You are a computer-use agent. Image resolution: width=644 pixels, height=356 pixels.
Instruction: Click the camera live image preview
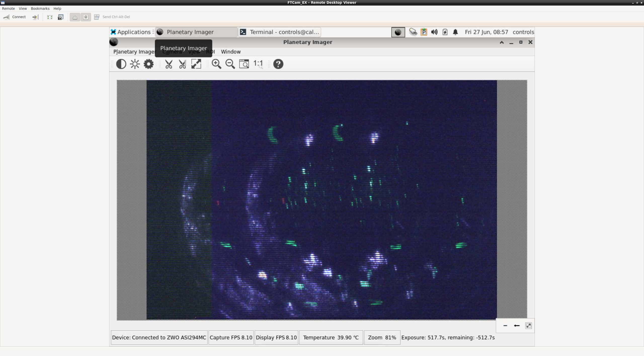pyautogui.click(x=321, y=200)
